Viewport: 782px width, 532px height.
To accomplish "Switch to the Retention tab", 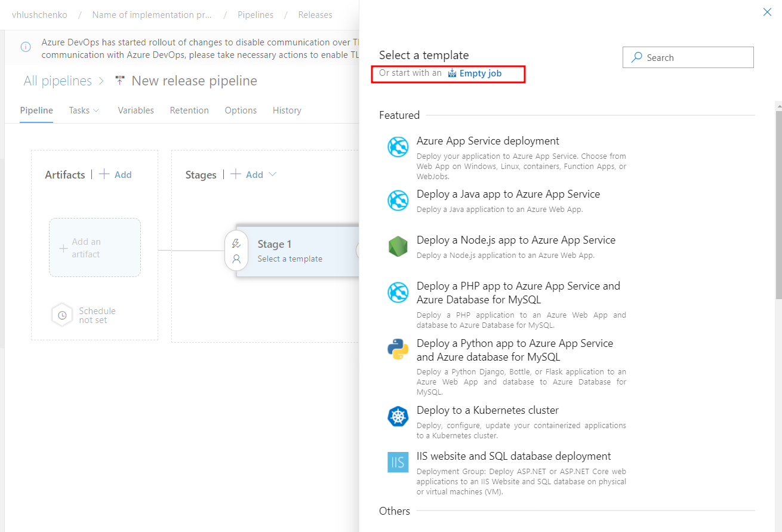I will pos(189,110).
